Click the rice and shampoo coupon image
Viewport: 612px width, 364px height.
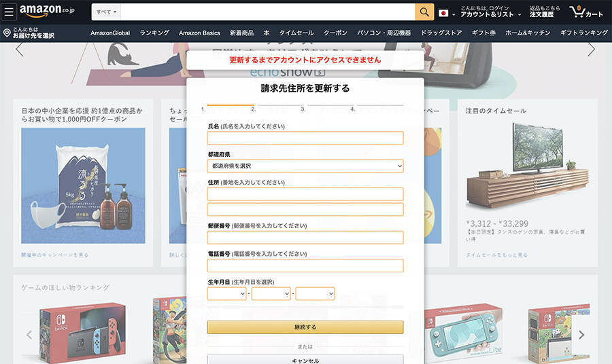click(83, 185)
